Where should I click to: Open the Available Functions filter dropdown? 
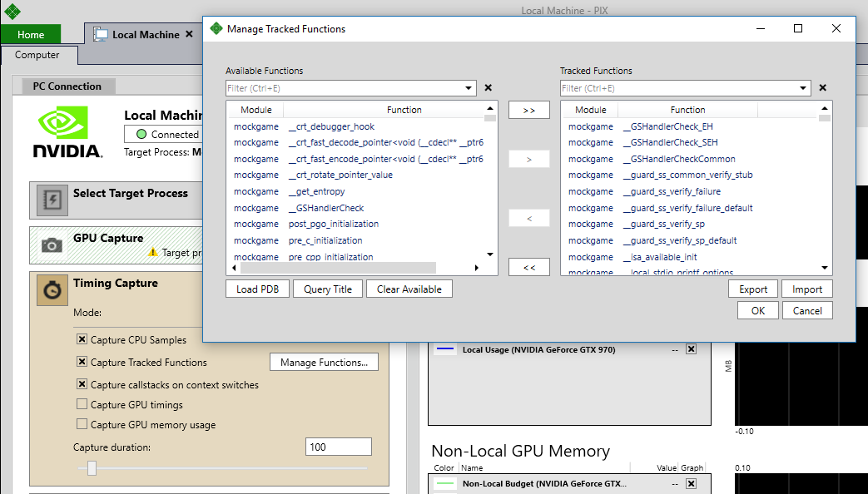tap(469, 88)
